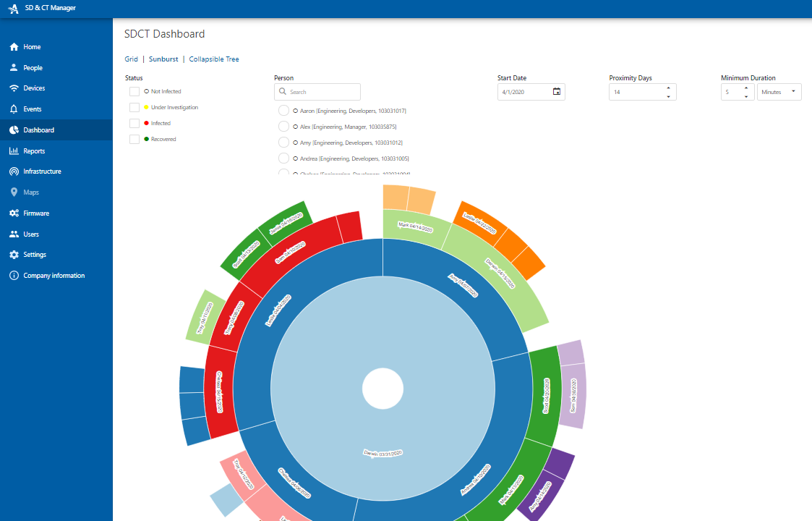812x521 pixels.
Task: Open the Start Date calendar picker icon
Action: tap(557, 92)
